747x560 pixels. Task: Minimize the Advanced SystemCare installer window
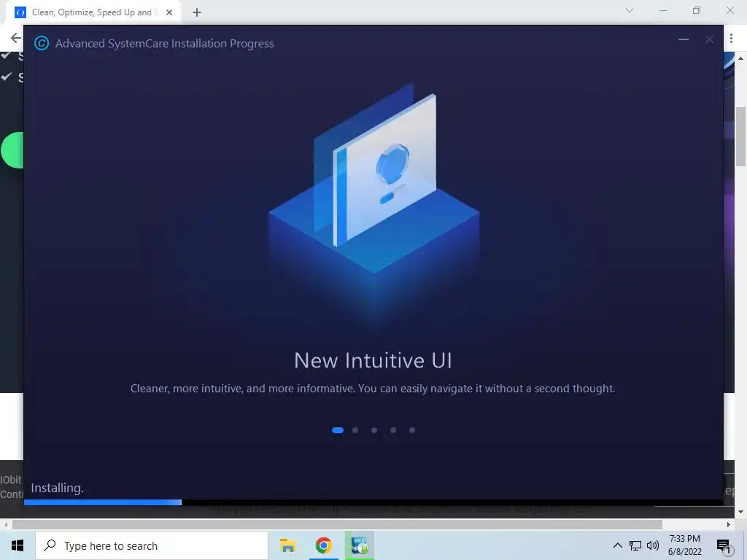[683, 39]
